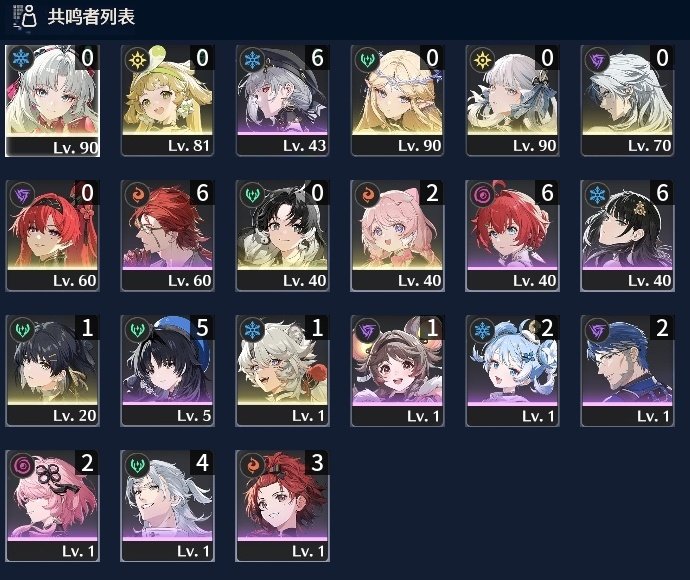Image resolution: width=690 pixels, height=580 pixels.
Task: Select the black-haired glacio Lv. 40 character
Action: [628, 235]
